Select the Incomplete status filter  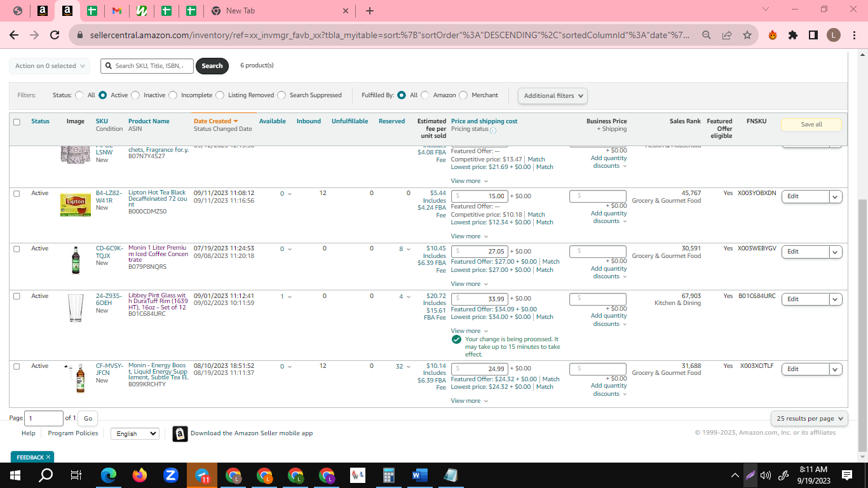(x=173, y=95)
